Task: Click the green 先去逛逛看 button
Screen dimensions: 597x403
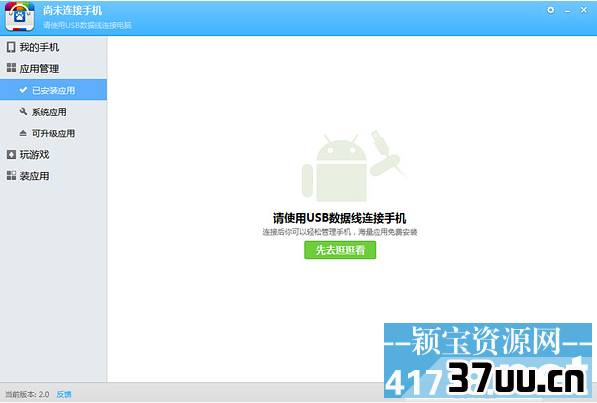Action: (x=340, y=250)
